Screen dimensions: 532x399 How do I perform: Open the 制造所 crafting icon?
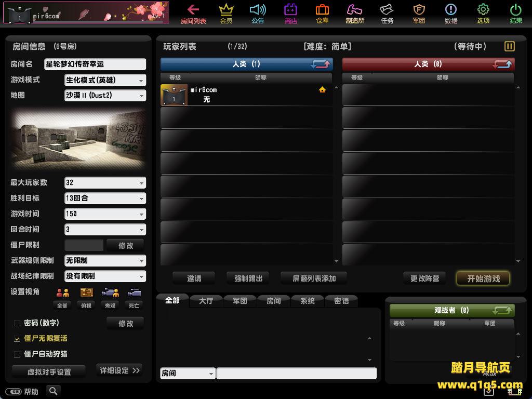click(354, 10)
